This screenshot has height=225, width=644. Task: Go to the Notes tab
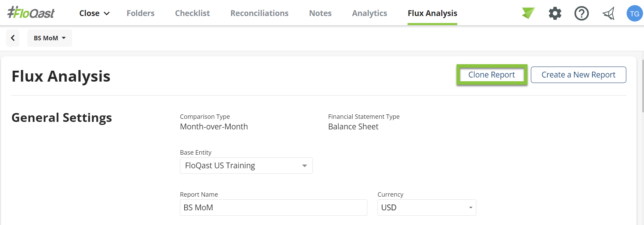click(x=320, y=13)
